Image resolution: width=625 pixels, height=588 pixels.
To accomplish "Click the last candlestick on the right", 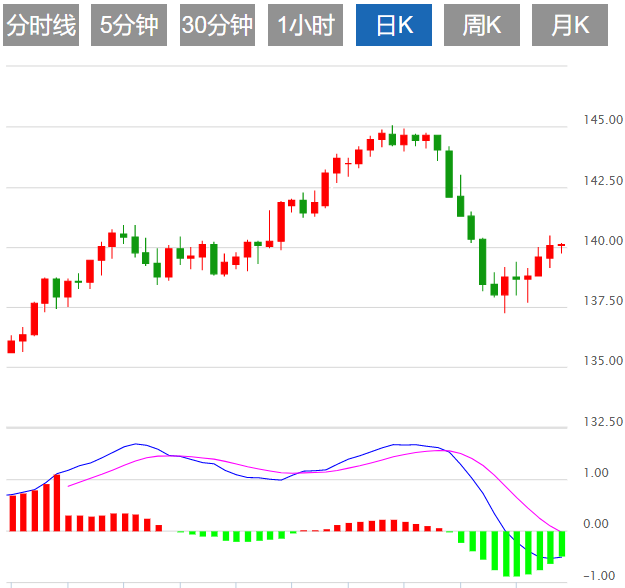I will pyautogui.click(x=561, y=245).
